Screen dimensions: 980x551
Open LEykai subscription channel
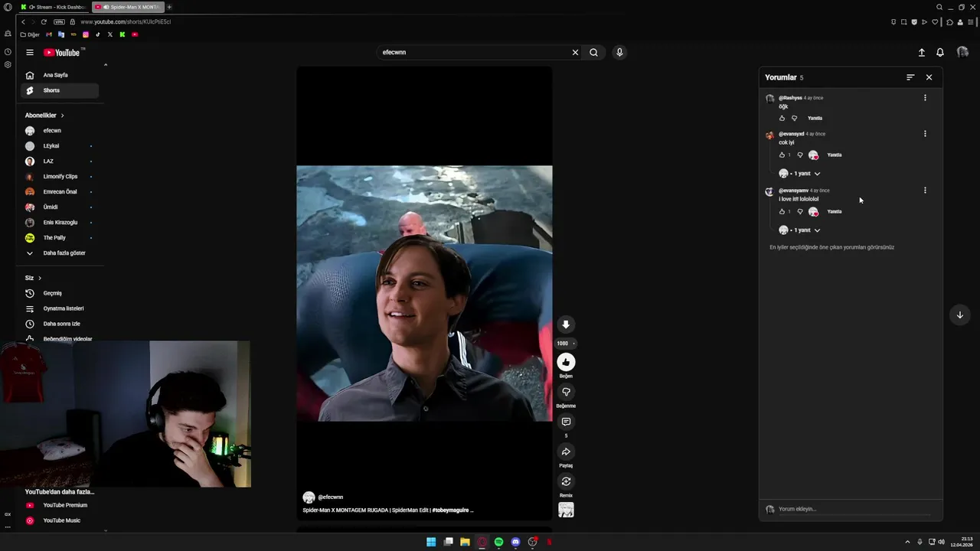coord(60,146)
